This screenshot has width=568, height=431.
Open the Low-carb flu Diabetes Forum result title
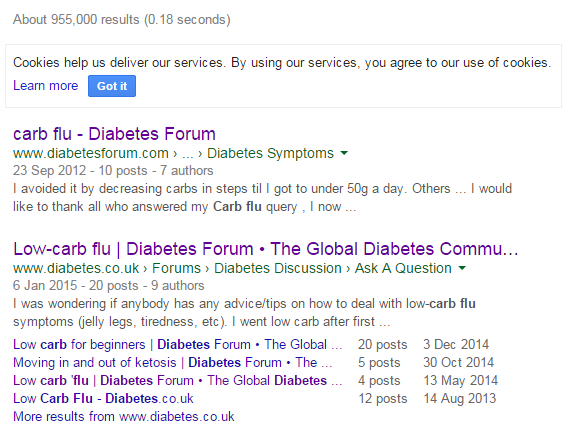click(266, 249)
